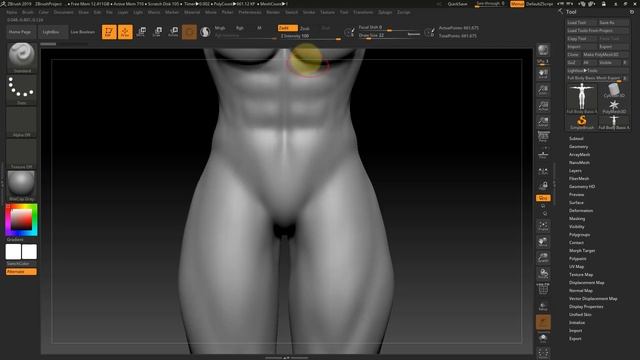Toggle the Zadd button
Image resolution: width=640 pixels, height=360 pixels.
288,28
